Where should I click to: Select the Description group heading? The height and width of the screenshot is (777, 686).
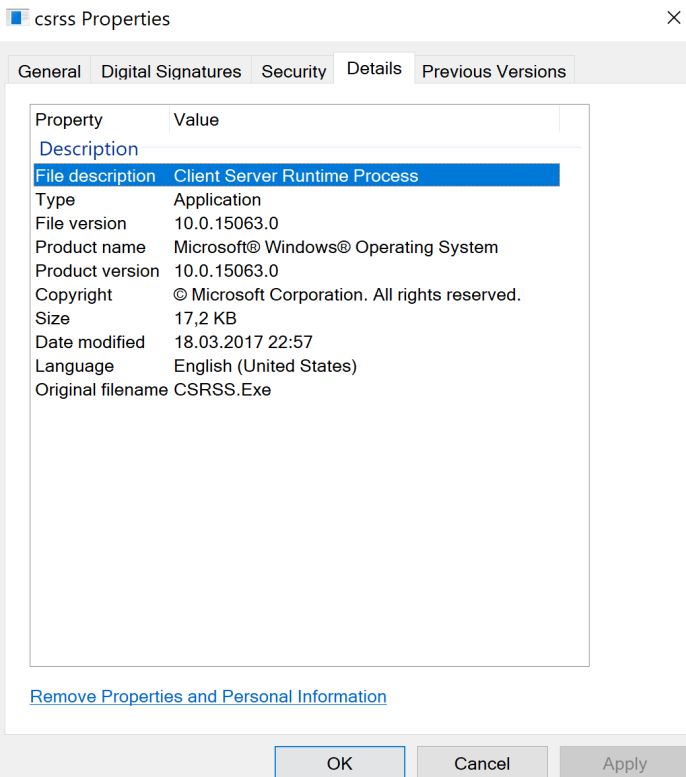(x=88, y=149)
